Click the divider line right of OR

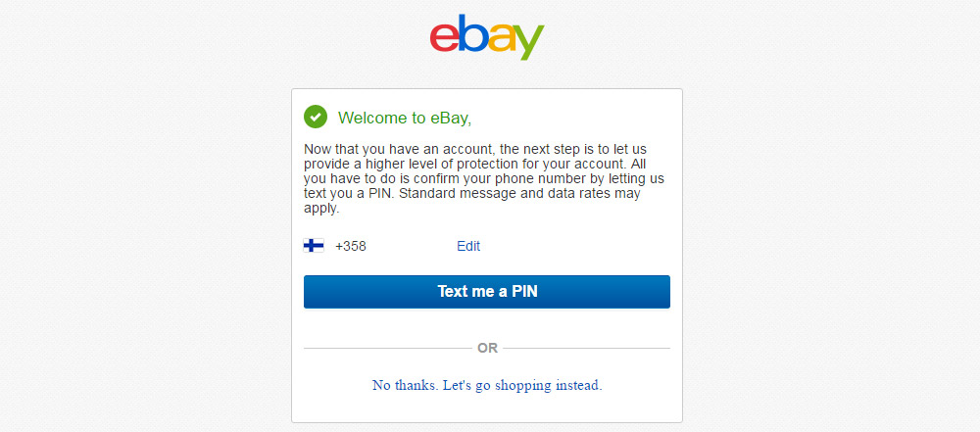coord(586,348)
